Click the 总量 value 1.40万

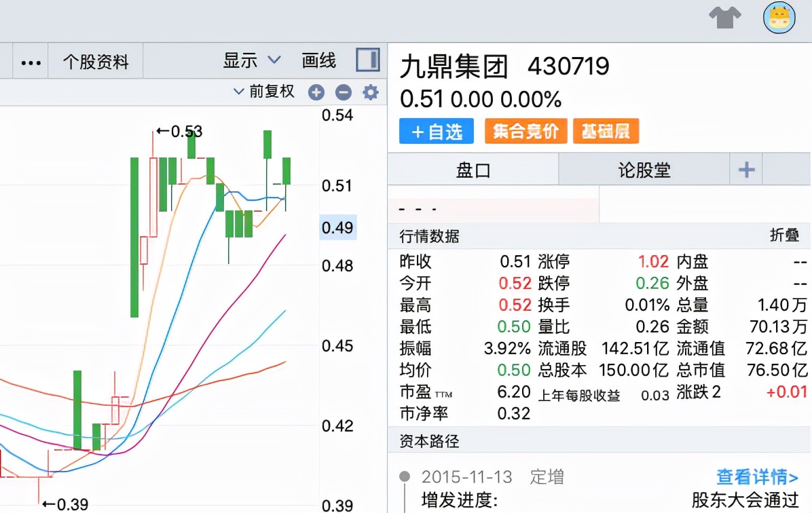783,305
